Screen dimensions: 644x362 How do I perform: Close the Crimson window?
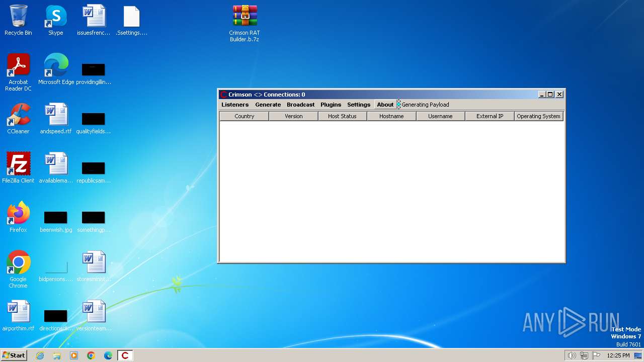[559, 95]
